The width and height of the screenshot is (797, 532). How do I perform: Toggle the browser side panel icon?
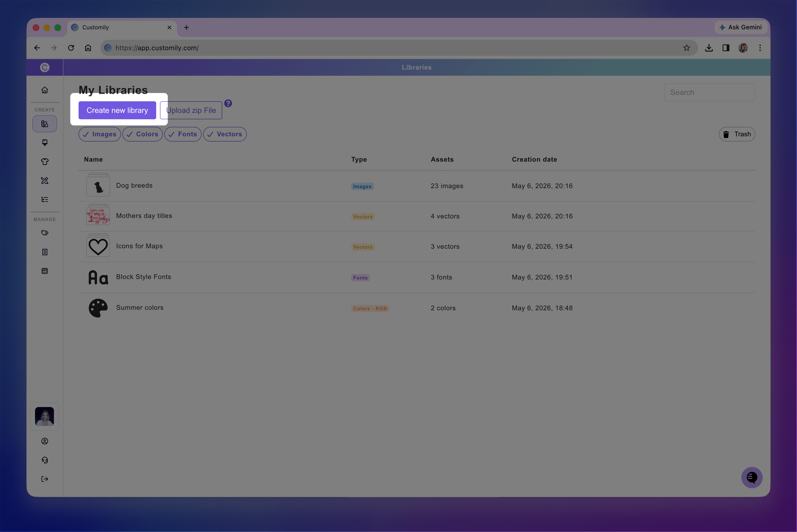[x=726, y=48]
